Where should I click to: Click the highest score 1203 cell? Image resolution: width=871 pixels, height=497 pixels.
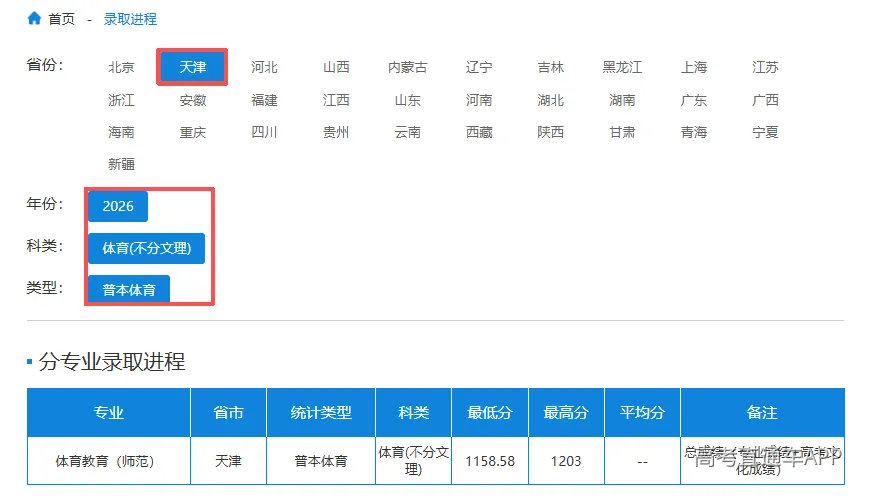pyautogui.click(x=566, y=461)
